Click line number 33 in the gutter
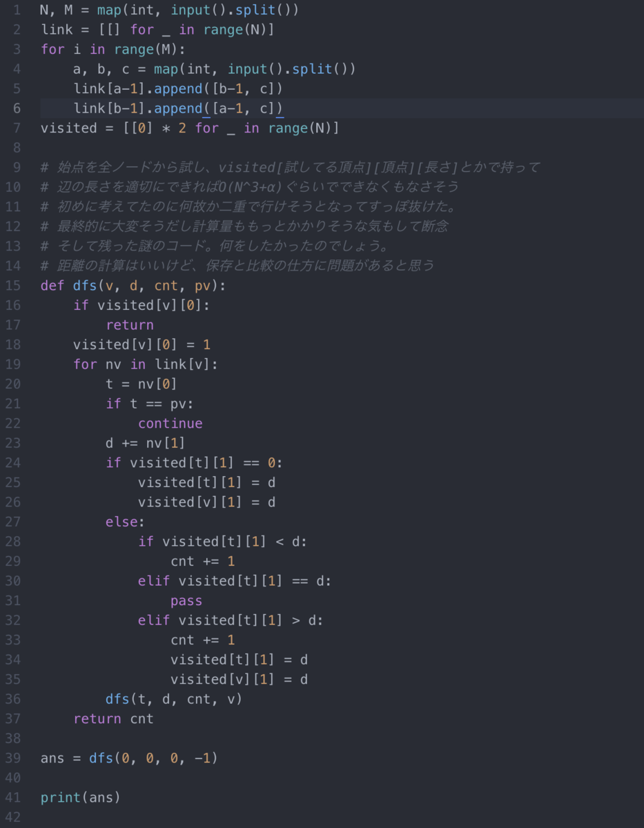This screenshot has width=644, height=828. (13, 639)
